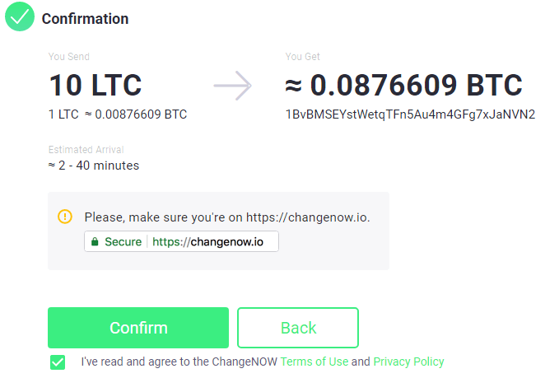Click the arrow between send and get
The height and width of the screenshot is (392, 545).
coord(232,86)
